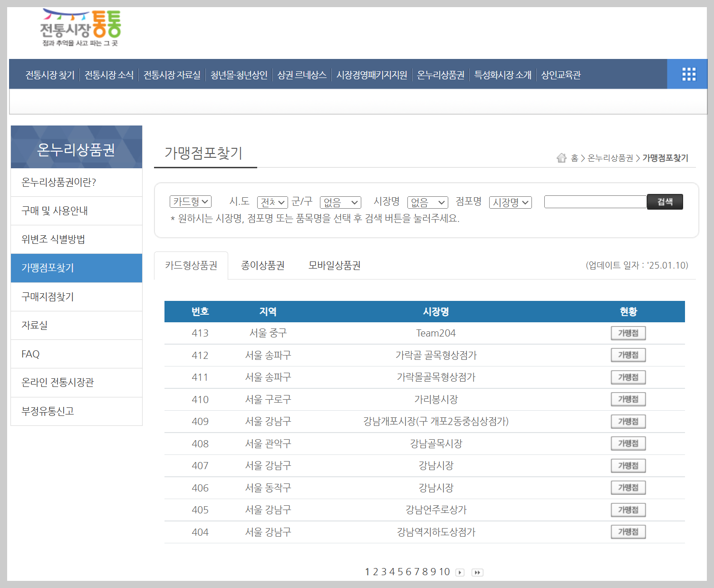Click 가맹점 button for 가리봉시장
Viewport: 714px width, 588px height.
point(628,399)
